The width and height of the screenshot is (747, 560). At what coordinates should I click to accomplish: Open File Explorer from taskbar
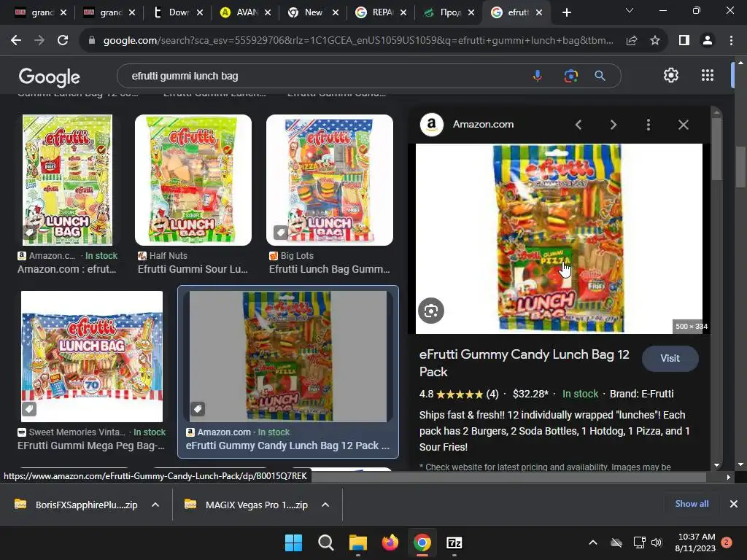click(x=357, y=542)
